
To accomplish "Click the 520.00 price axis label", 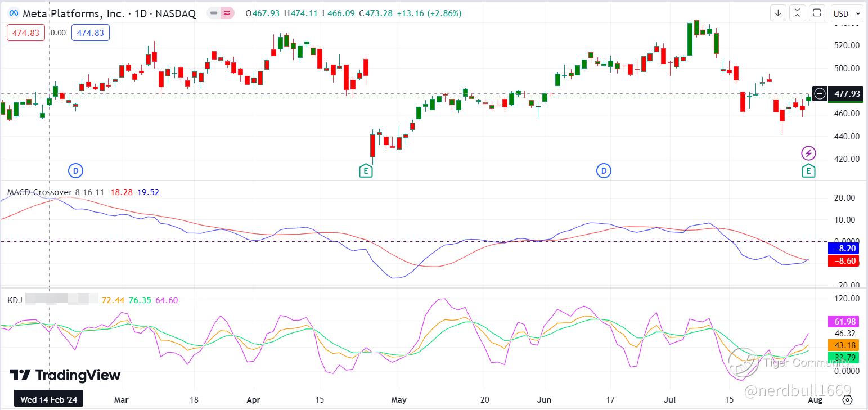I will tap(847, 45).
